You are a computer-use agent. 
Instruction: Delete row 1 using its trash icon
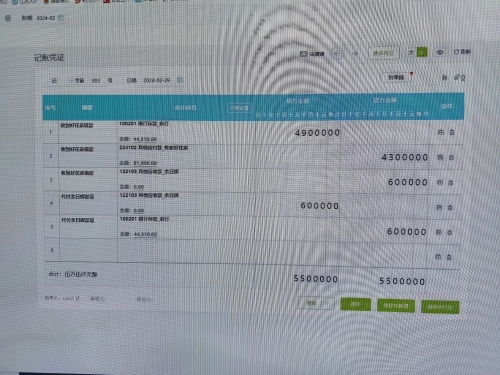(x=452, y=132)
